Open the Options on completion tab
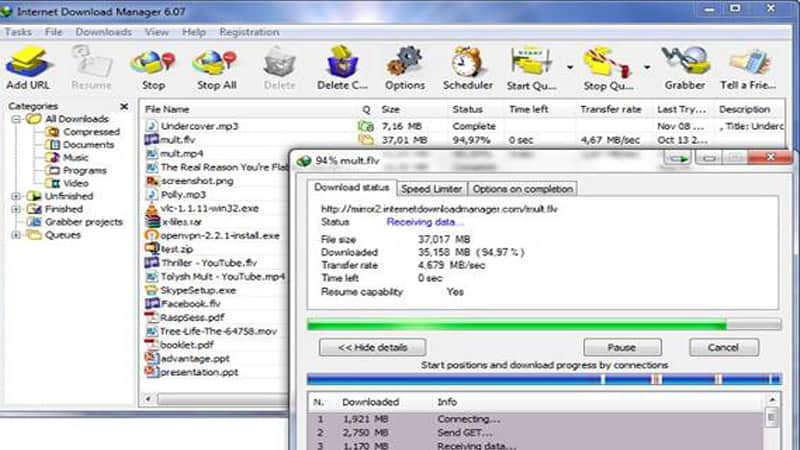 pos(522,189)
